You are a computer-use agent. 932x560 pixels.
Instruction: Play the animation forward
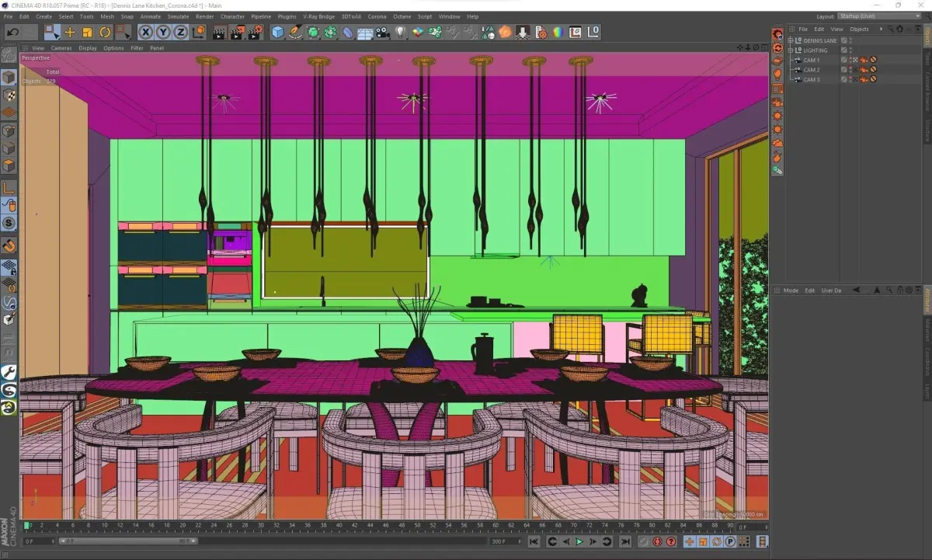pyautogui.click(x=579, y=541)
